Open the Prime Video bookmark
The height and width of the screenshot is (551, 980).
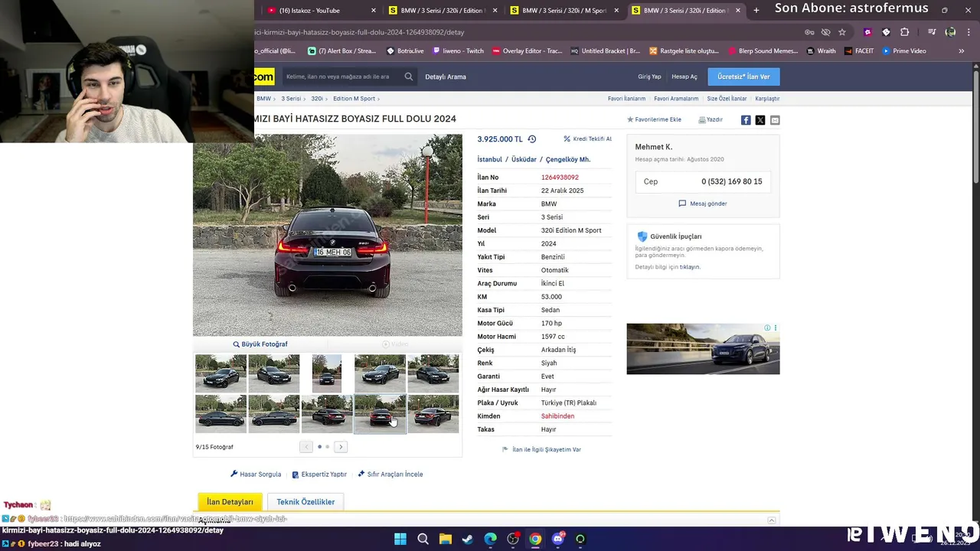pyautogui.click(x=904, y=51)
